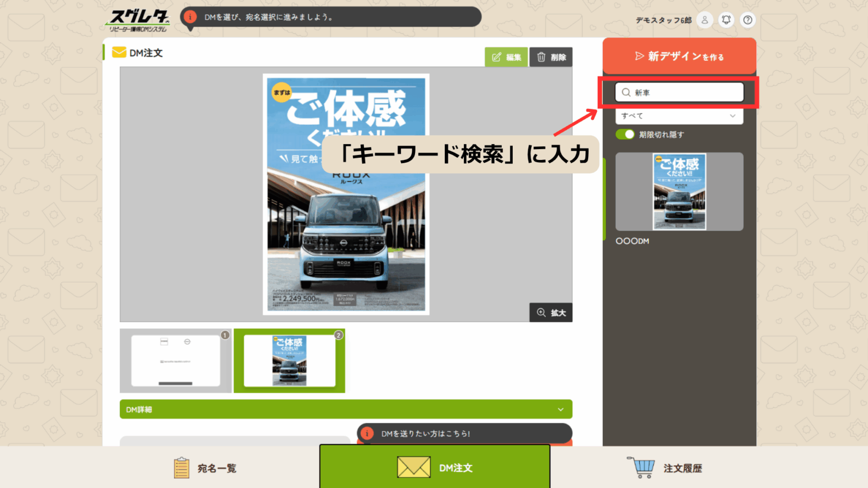Click the orange info icon in top banner
The width and height of the screenshot is (868, 488).
[190, 17]
